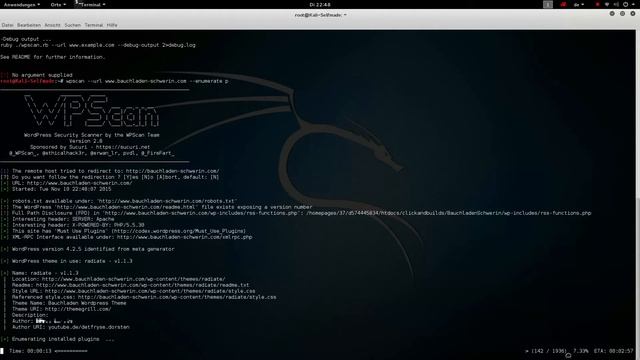
Task: Click the theme 'Readme:' URL line
Action: (130, 285)
